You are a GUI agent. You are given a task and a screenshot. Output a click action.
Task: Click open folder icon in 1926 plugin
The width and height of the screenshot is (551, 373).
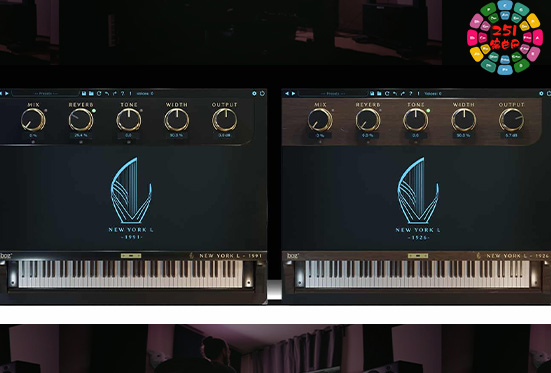[379, 94]
